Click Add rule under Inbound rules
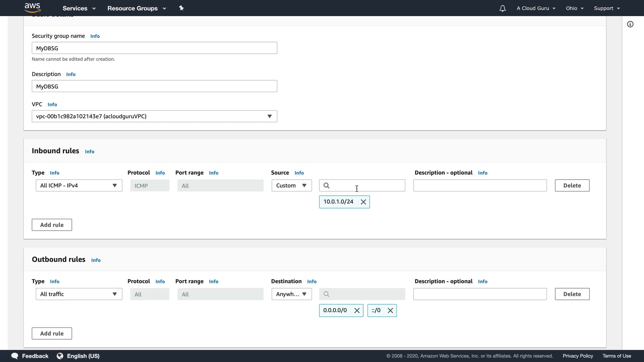 tap(52, 225)
